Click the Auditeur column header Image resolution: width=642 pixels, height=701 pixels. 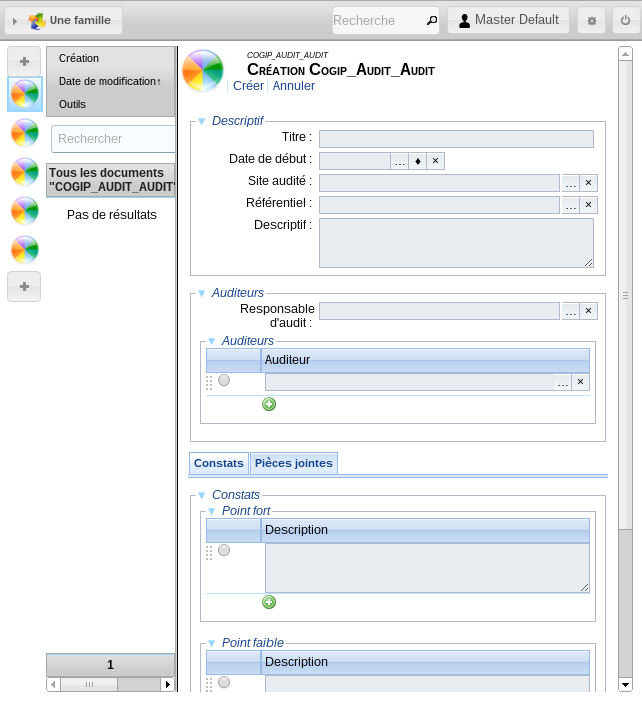coord(425,360)
